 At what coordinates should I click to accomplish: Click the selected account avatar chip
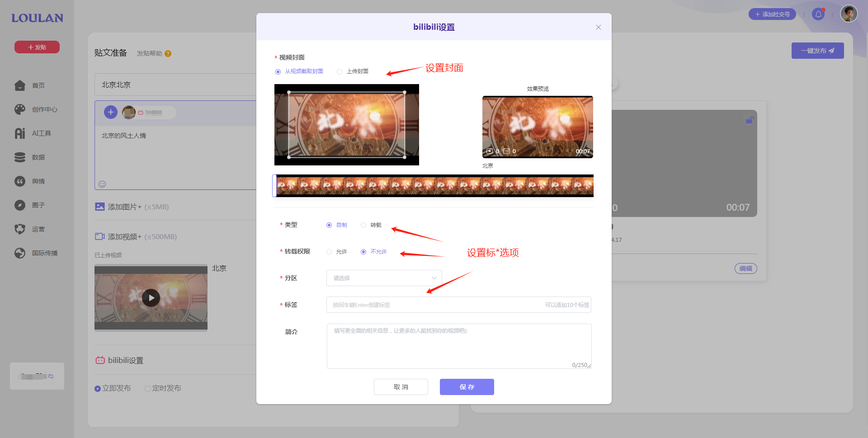click(x=149, y=113)
